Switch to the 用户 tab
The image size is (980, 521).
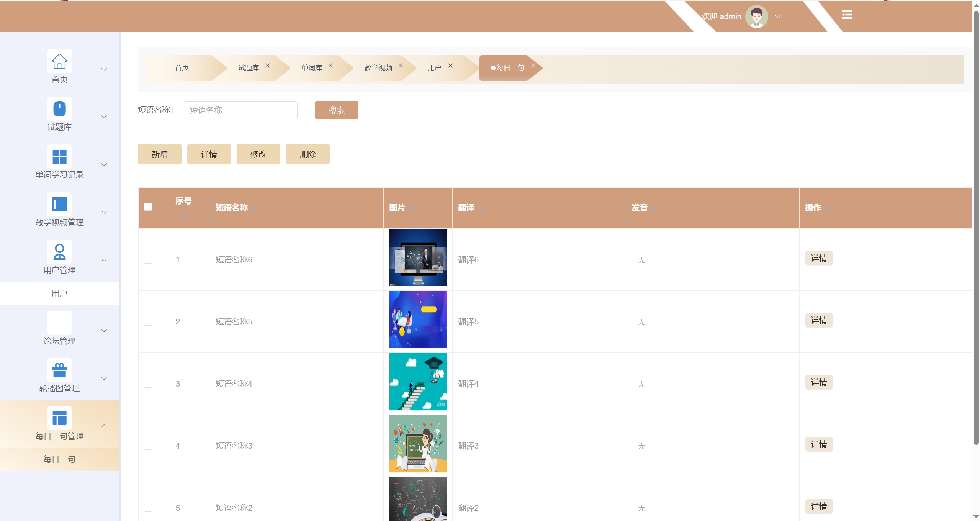pyautogui.click(x=434, y=68)
